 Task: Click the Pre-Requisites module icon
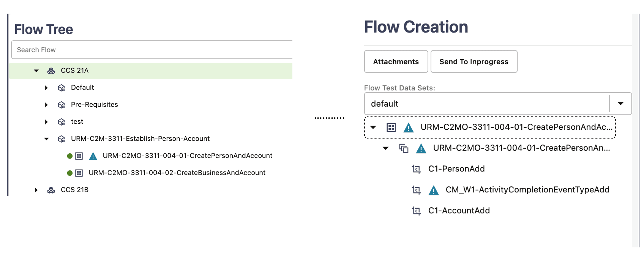(61, 105)
